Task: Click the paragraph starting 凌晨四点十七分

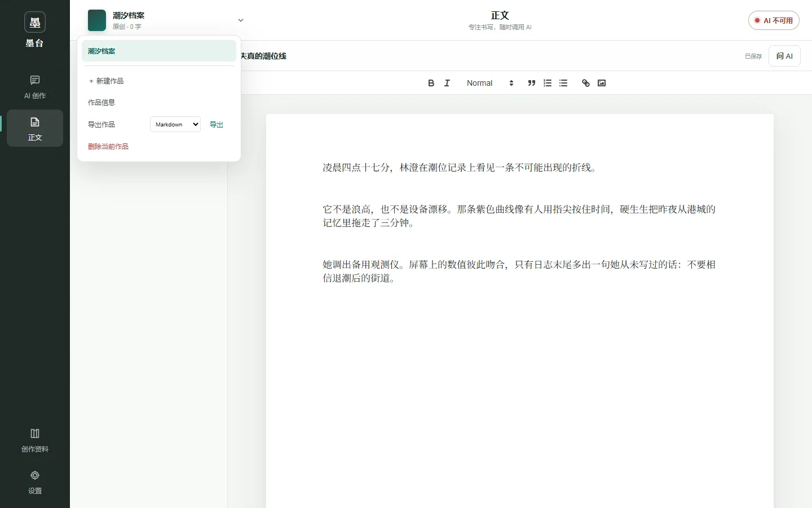Action: pyautogui.click(x=460, y=168)
